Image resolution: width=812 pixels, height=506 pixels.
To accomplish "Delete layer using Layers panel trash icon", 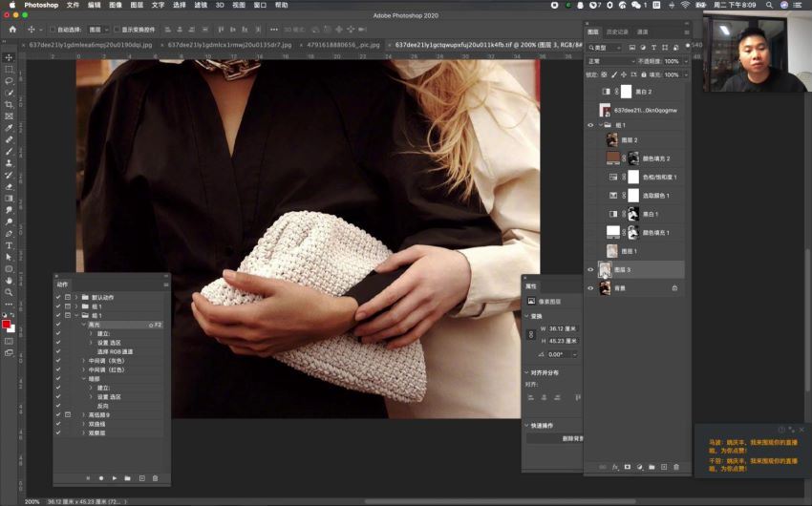I will tap(676, 467).
